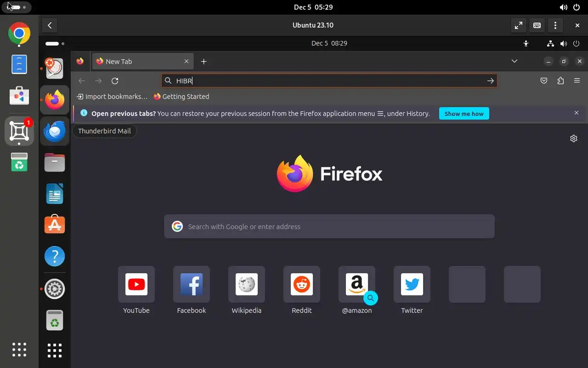This screenshot has height=368, width=588.
Task: Click Firefox in the Ubuntu dock
Action: pos(55,100)
